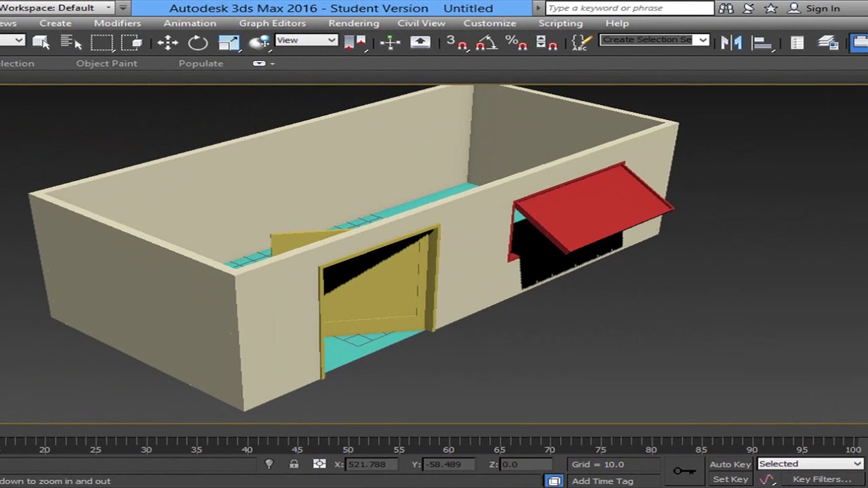The image size is (868, 488).
Task: Click the X coordinate field
Action: click(x=372, y=464)
